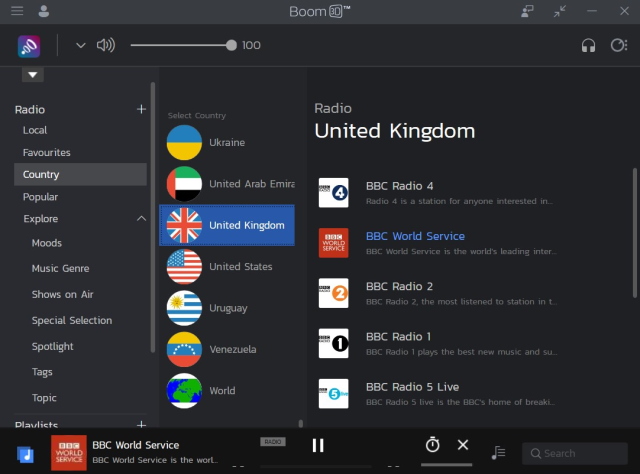Viewport: 640px width, 474px height.
Task: Open the hamburger menu
Action: click(17, 11)
